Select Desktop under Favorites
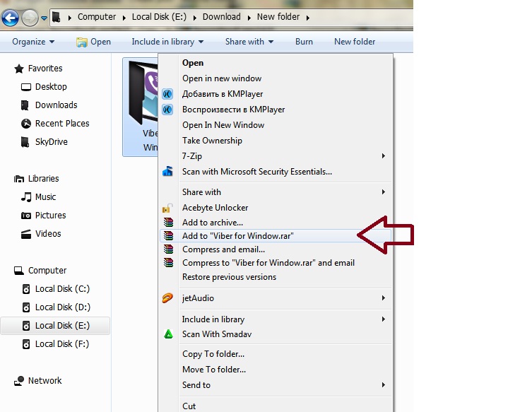 click(51, 87)
